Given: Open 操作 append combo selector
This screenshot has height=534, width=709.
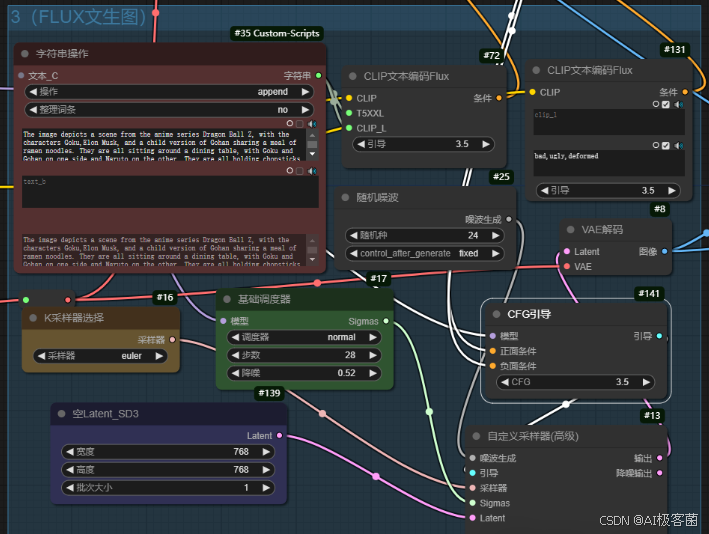Looking at the screenshot, I should point(169,92).
